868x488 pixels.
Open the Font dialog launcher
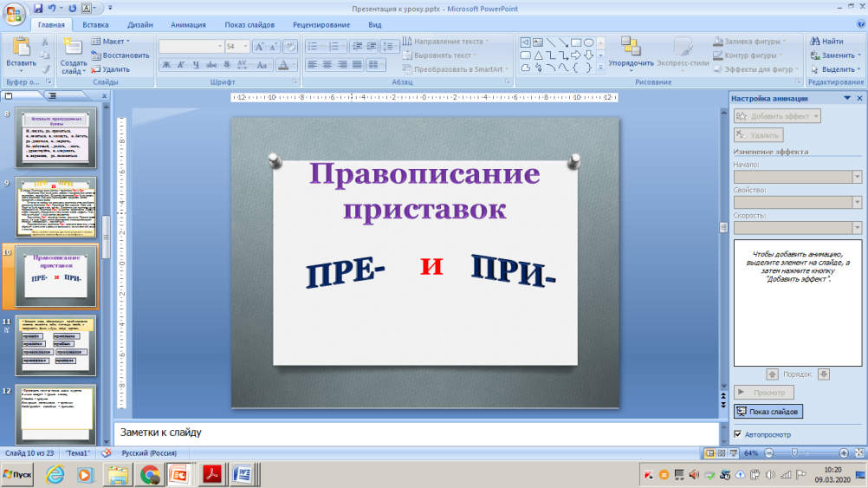pos(295,82)
